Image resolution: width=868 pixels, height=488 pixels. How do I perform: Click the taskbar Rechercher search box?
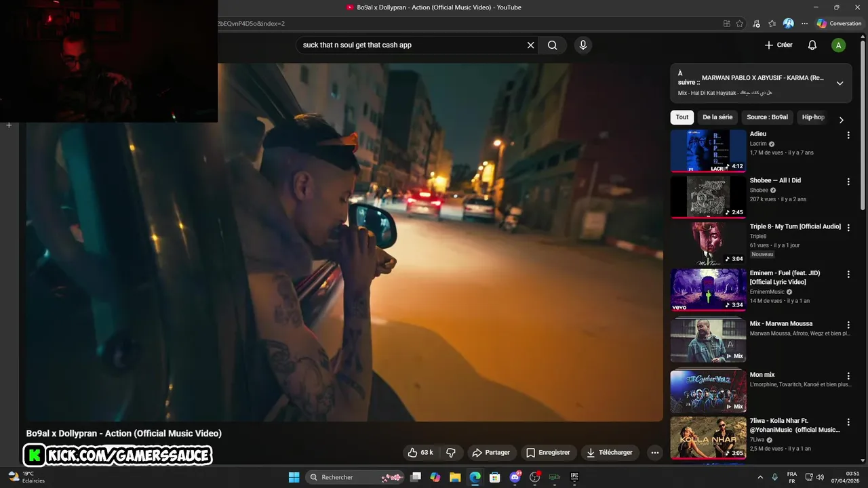click(x=355, y=477)
